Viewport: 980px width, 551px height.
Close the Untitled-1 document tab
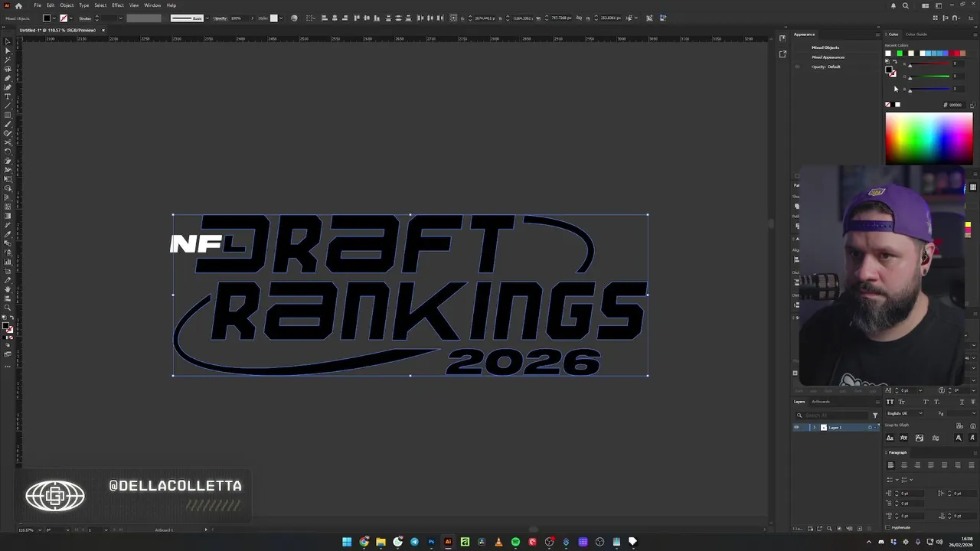[x=103, y=30]
